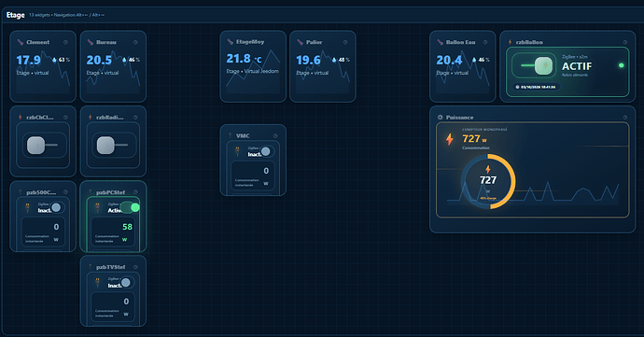The image size is (644, 337).
Task: Click the ACTIF status label
Action: [577, 66]
